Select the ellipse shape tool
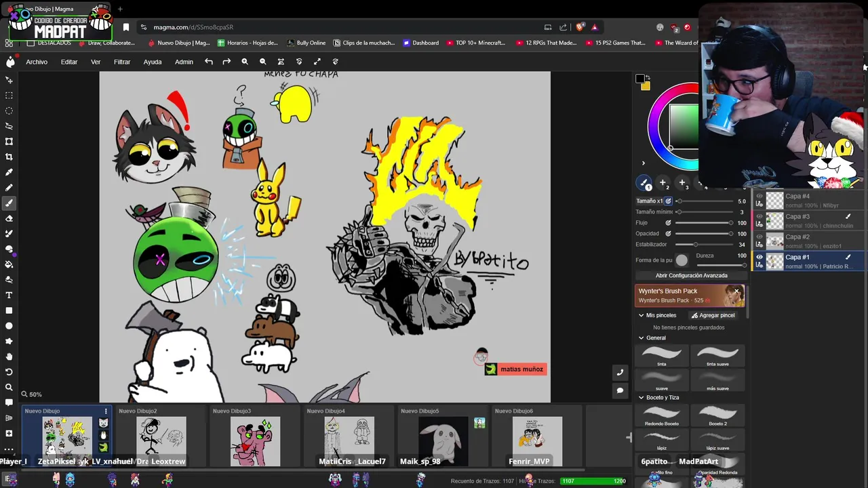The image size is (868, 488). click(9, 325)
